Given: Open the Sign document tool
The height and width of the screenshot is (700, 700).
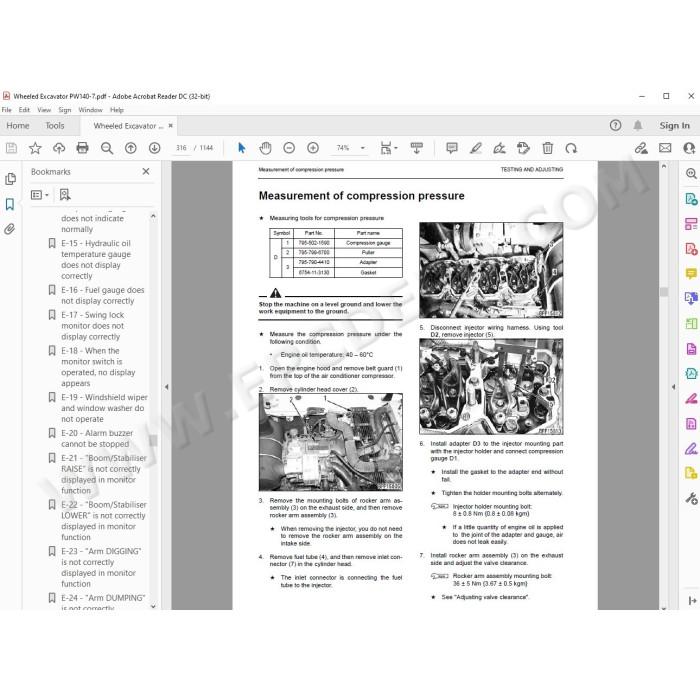Looking at the screenshot, I should coord(500,148).
